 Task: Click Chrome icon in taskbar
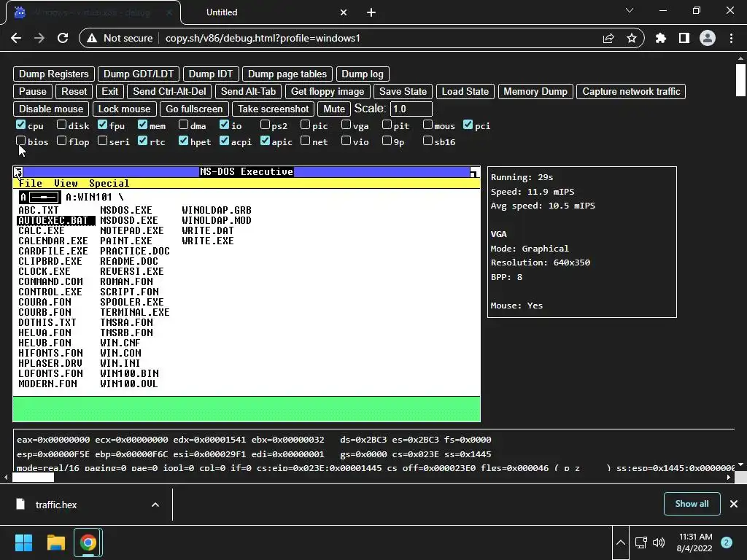88,542
